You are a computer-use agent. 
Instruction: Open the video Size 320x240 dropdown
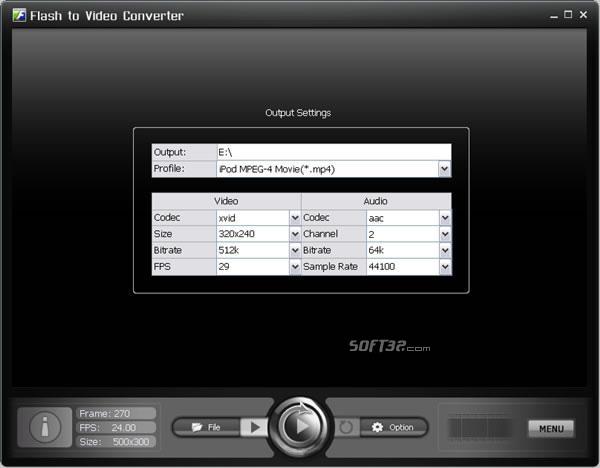295,234
